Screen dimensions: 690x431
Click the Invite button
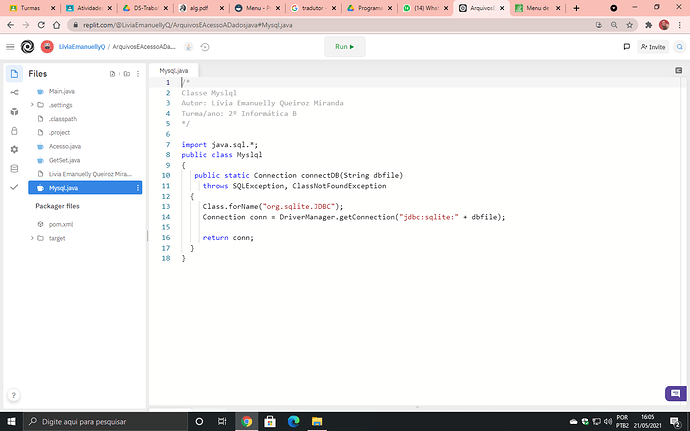[653, 47]
